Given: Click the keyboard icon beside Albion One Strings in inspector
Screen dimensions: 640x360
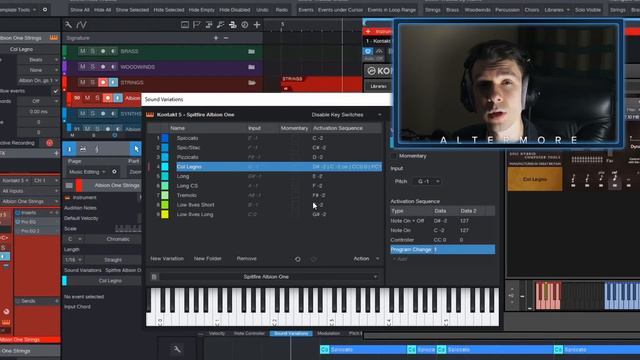Looking at the screenshot, I should point(53,38).
